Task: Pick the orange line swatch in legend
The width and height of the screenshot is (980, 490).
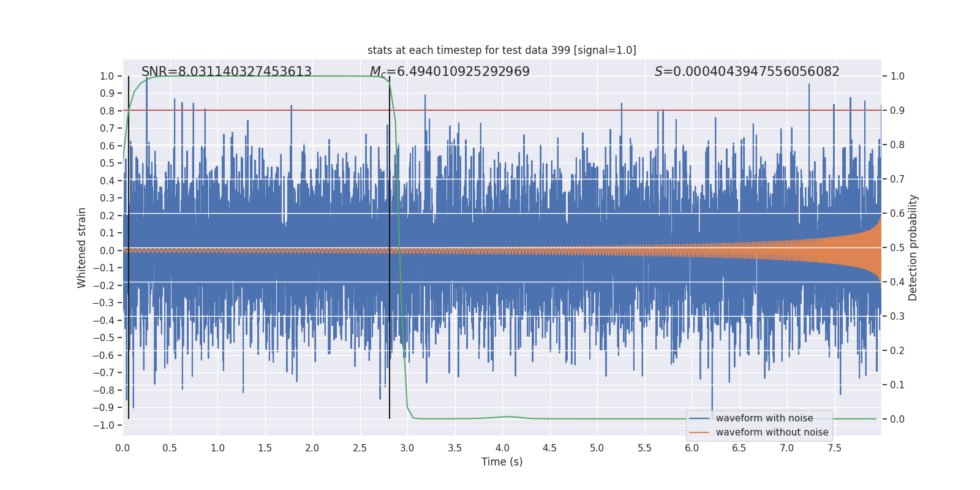Action: click(699, 432)
